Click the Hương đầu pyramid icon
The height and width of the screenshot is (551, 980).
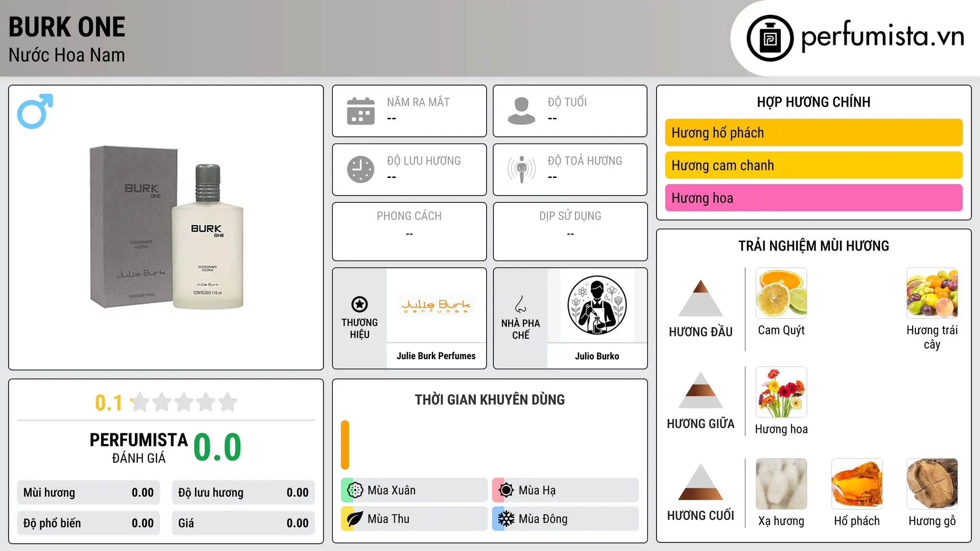[701, 298]
